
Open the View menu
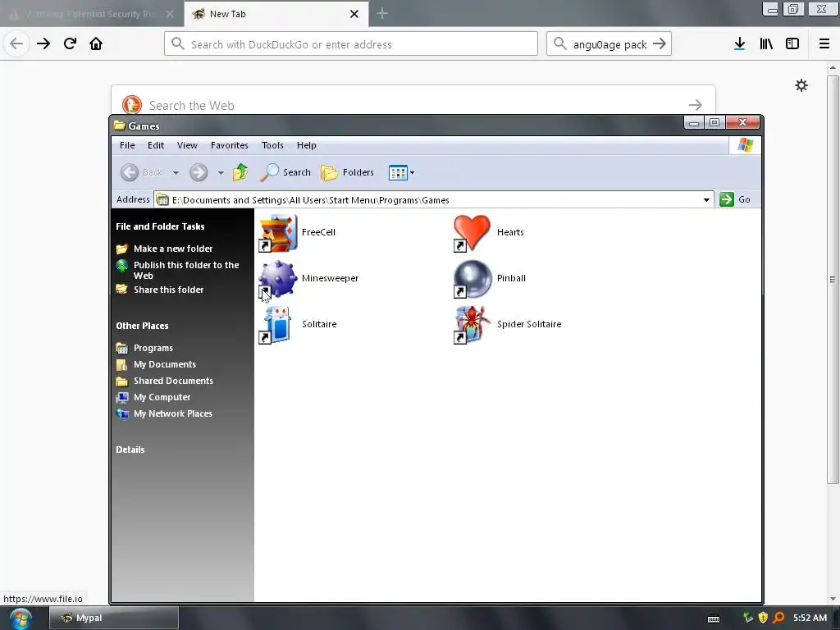[x=187, y=145]
